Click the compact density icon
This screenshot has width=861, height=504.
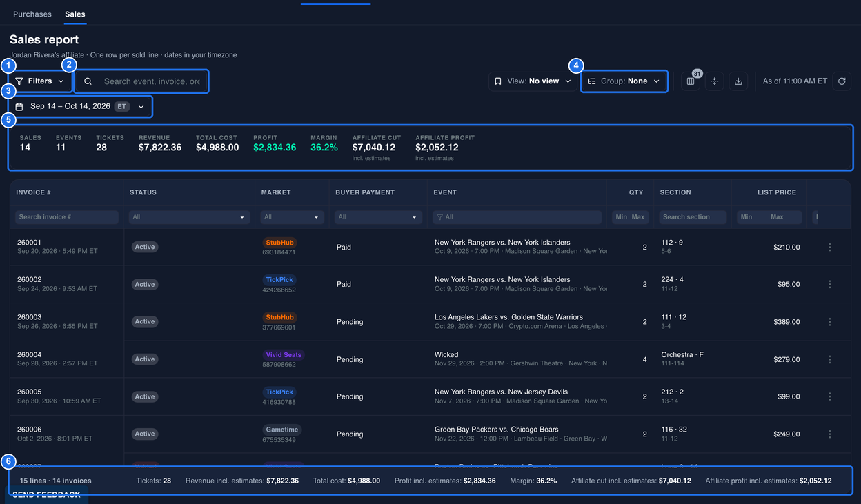[714, 81]
